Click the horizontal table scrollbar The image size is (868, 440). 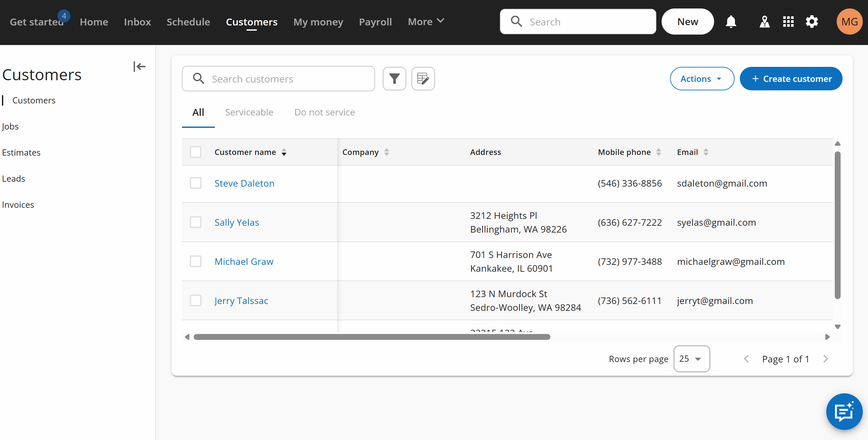(372, 337)
